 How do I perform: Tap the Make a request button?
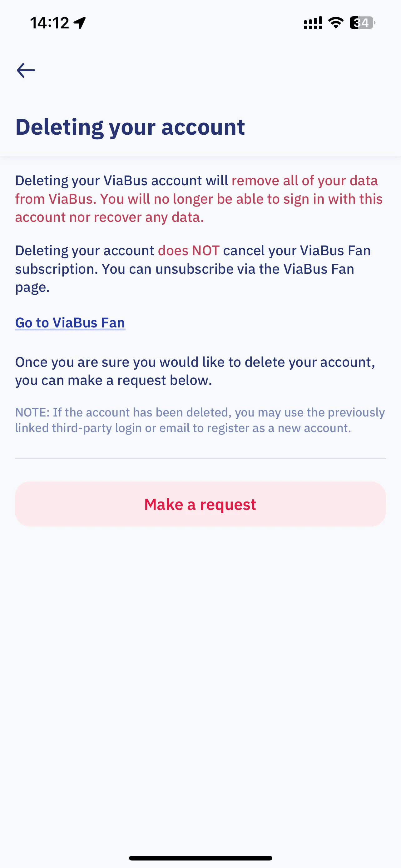click(x=200, y=504)
